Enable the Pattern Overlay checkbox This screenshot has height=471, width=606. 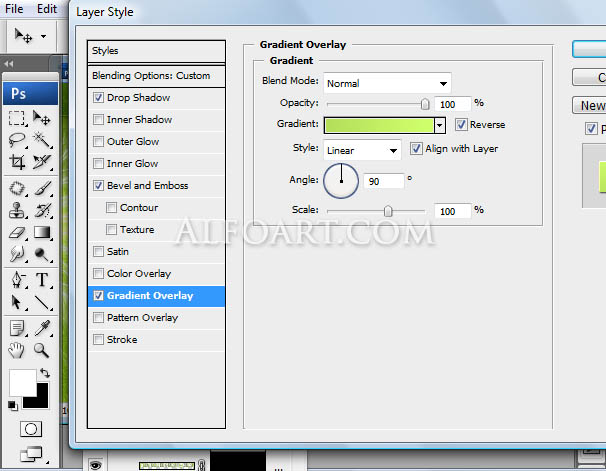pos(98,318)
